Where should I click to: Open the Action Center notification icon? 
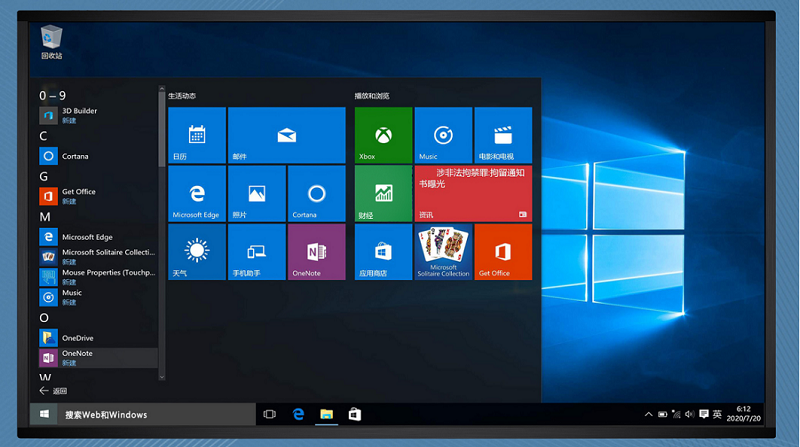704,414
